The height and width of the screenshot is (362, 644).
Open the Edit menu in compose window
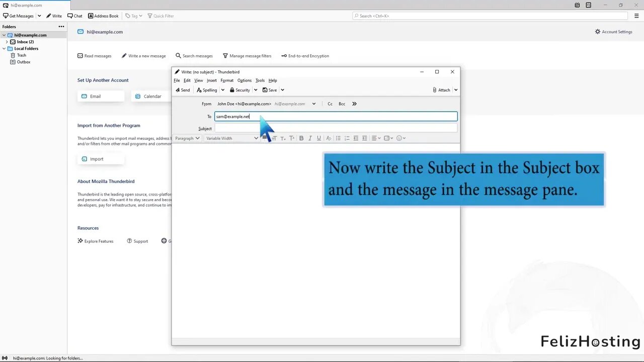coord(187,80)
